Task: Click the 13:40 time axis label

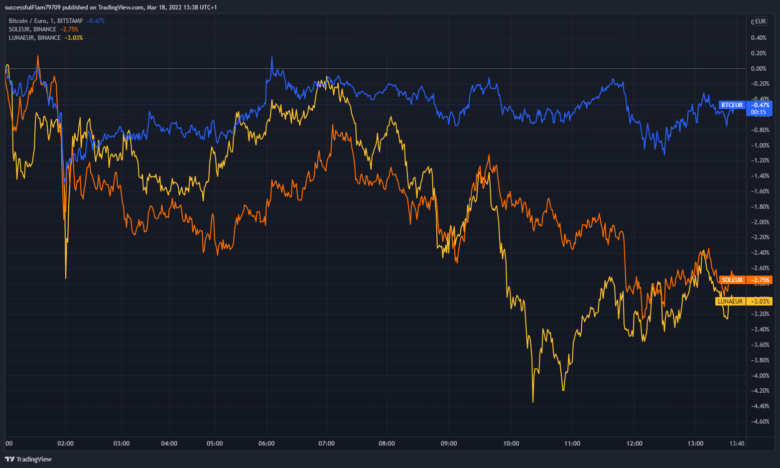Action: [736, 444]
